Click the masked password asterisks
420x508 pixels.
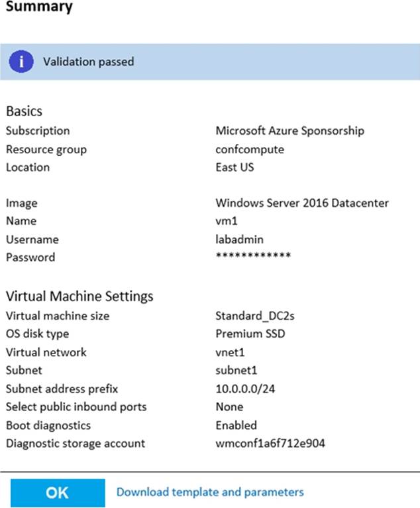click(x=253, y=257)
